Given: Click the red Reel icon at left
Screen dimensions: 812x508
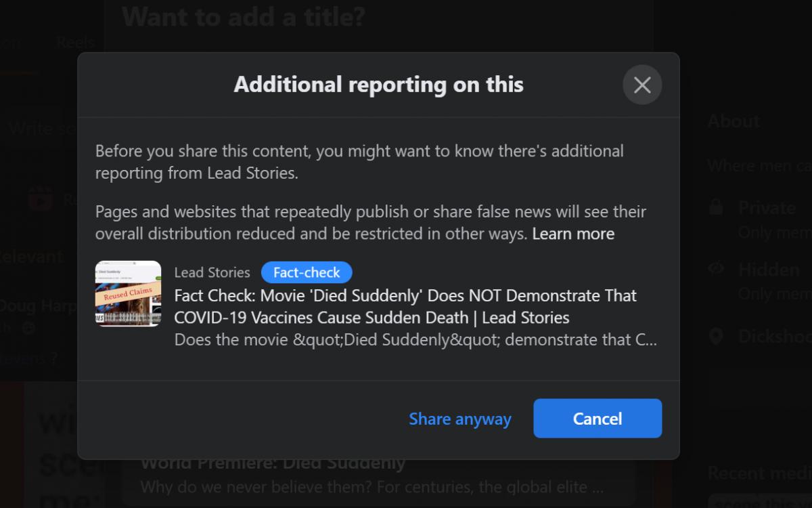Looking at the screenshot, I should click(x=41, y=199).
